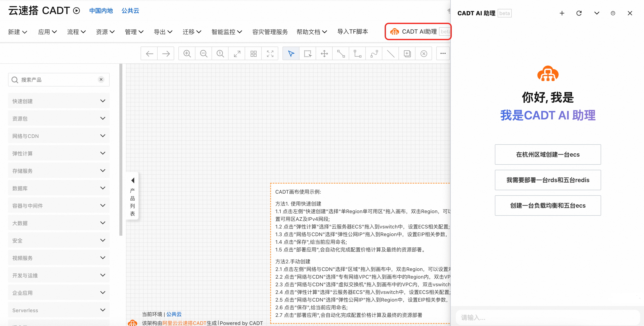
Task: Click the CADT AI助理 toolbar button
Action: point(418,31)
